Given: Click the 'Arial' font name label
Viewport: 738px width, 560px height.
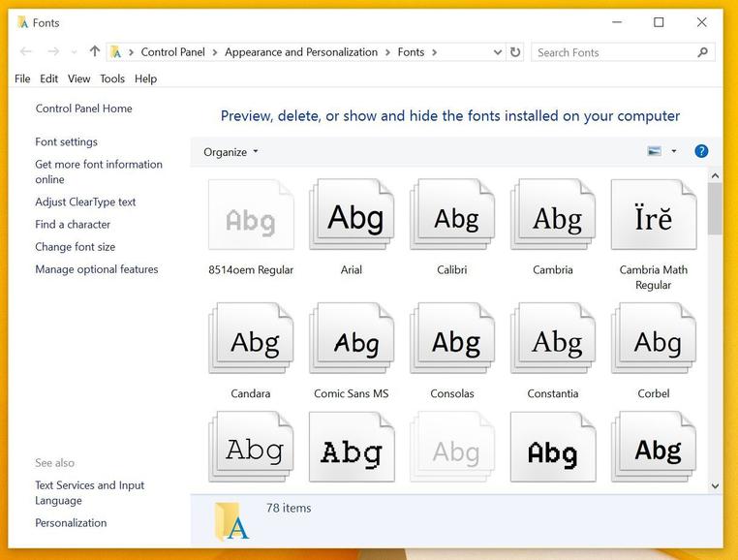Looking at the screenshot, I should point(352,270).
